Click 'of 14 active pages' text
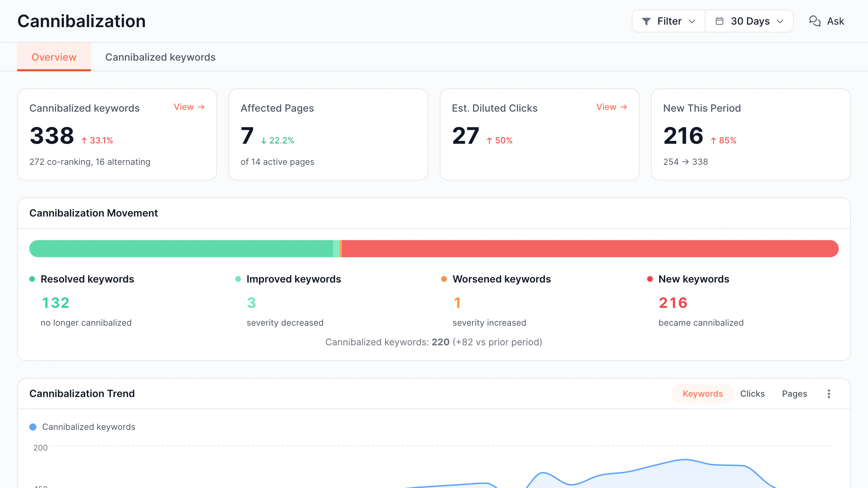 click(x=277, y=162)
